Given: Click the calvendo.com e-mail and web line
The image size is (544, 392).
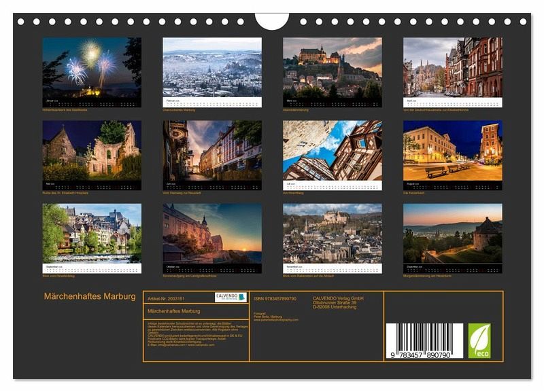Looking at the screenshot, I should point(181,345).
